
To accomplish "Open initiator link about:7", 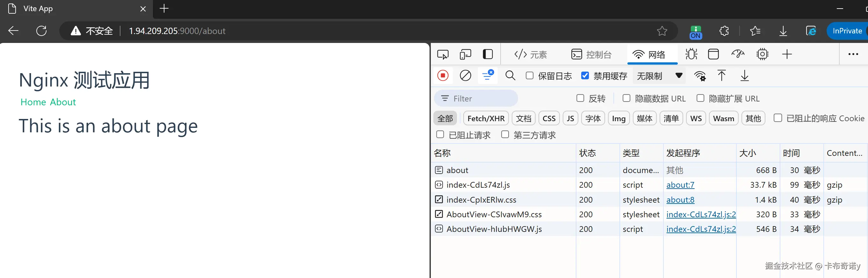I will 680,184.
